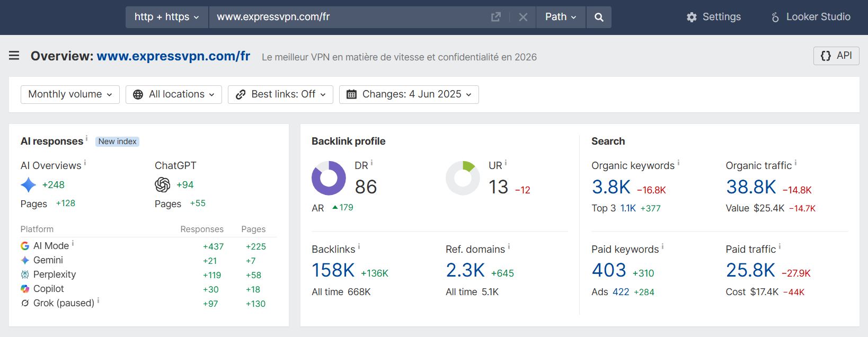
Task: Show info tooltip for AI Mode
Action: (73, 243)
